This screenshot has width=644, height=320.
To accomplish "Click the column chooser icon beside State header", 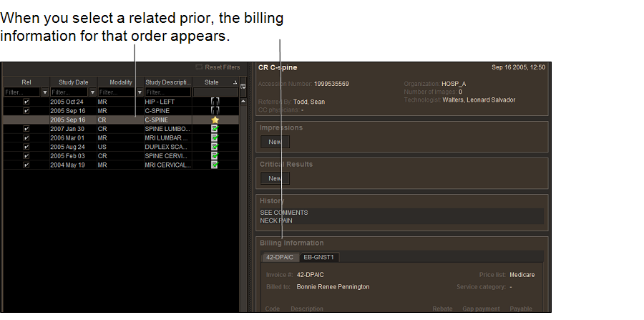I will (x=243, y=87).
